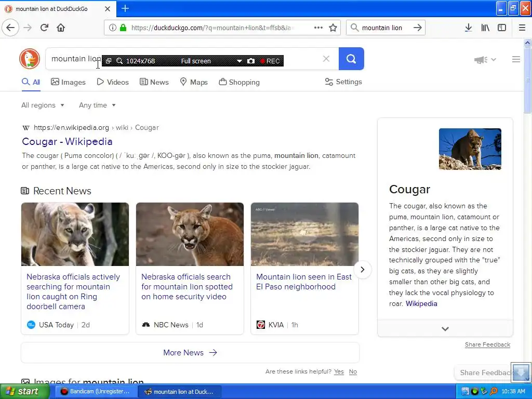The image size is (532, 399).
Task: Click the Bandicam window-select icon
Action: pyautogui.click(x=109, y=61)
